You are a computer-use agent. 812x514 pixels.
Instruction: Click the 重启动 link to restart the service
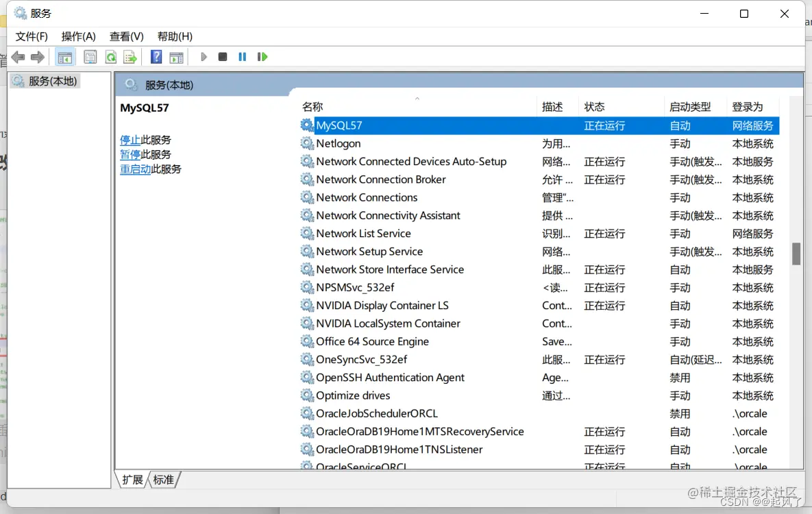[135, 169]
